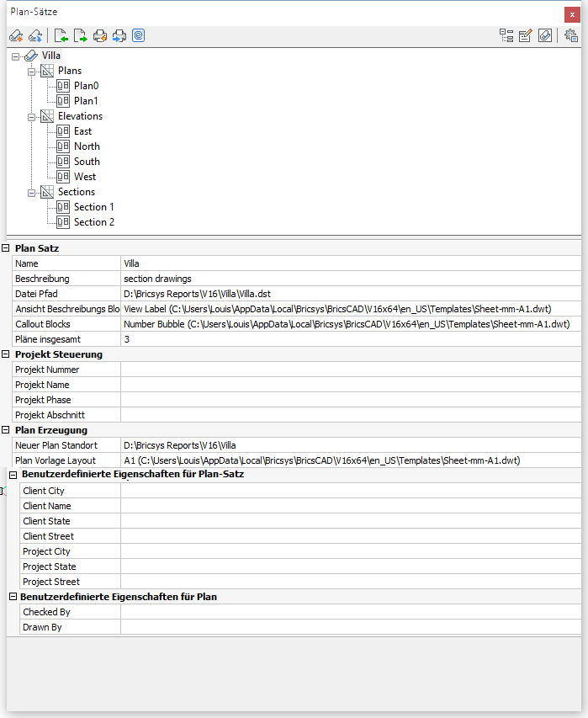588x718 pixels.
Task: Select the Section 2 sheet
Action: 93,222
